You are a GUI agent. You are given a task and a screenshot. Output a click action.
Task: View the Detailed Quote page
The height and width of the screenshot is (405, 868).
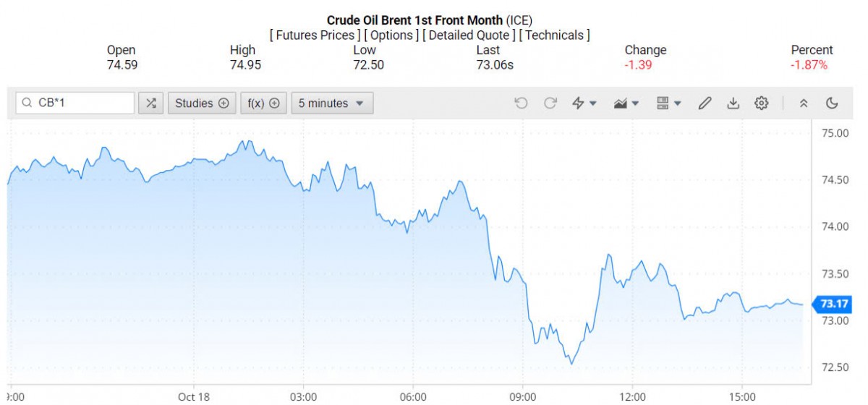[469, 35]
